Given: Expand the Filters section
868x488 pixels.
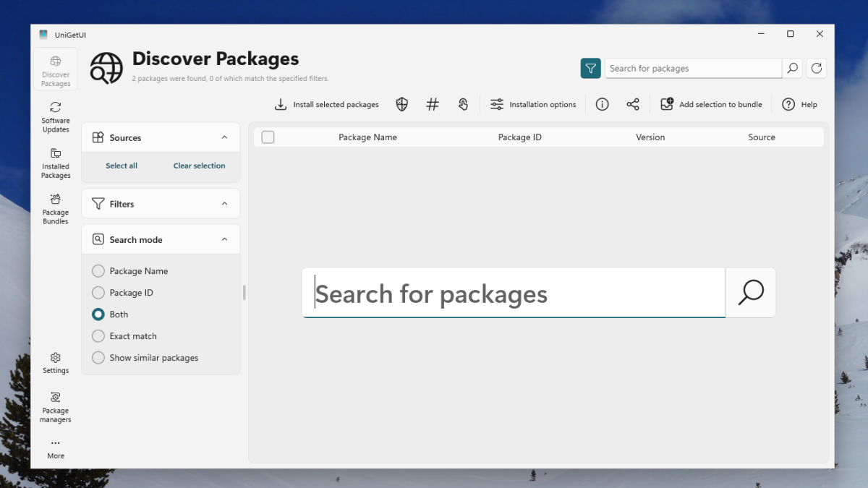Looking at the screenshot, I should 224,204.
